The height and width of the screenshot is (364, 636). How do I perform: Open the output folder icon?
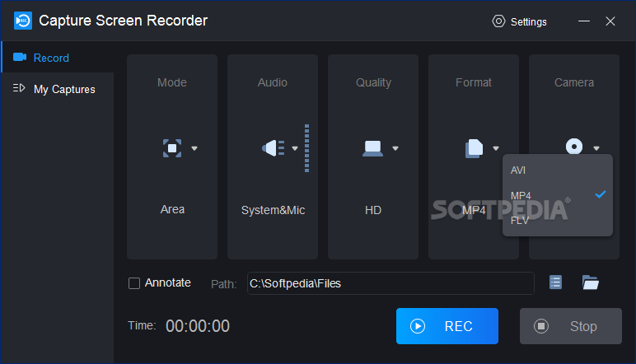(x=590, y=282)
